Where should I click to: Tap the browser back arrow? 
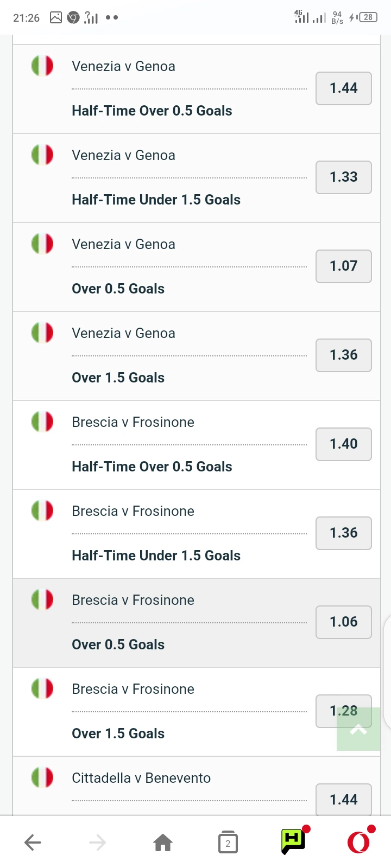point(33,843)
